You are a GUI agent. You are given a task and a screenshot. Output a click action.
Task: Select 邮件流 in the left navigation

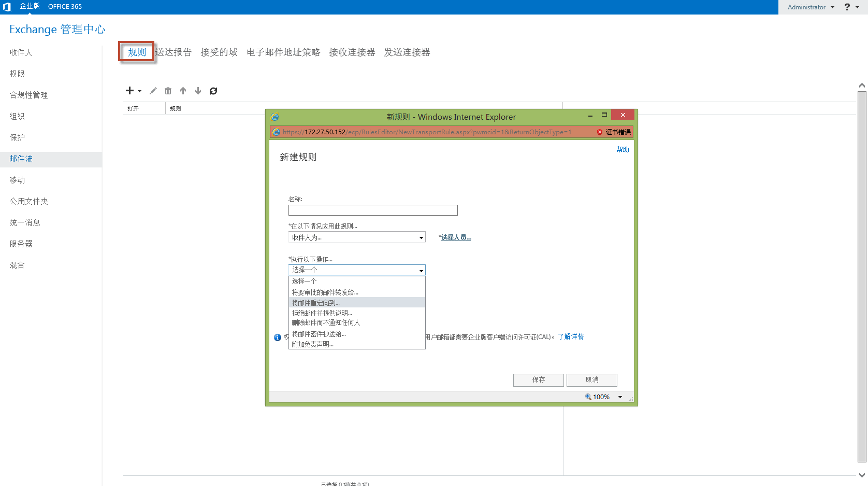click(x=51, y=159)
